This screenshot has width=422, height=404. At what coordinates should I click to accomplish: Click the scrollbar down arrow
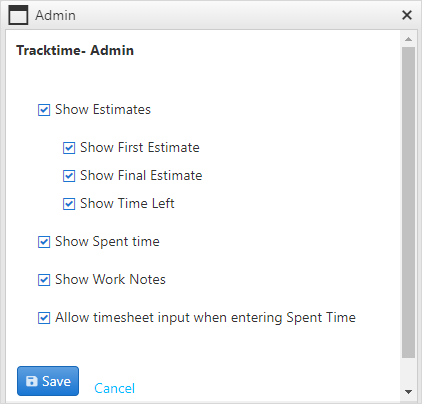pos(408,392)
